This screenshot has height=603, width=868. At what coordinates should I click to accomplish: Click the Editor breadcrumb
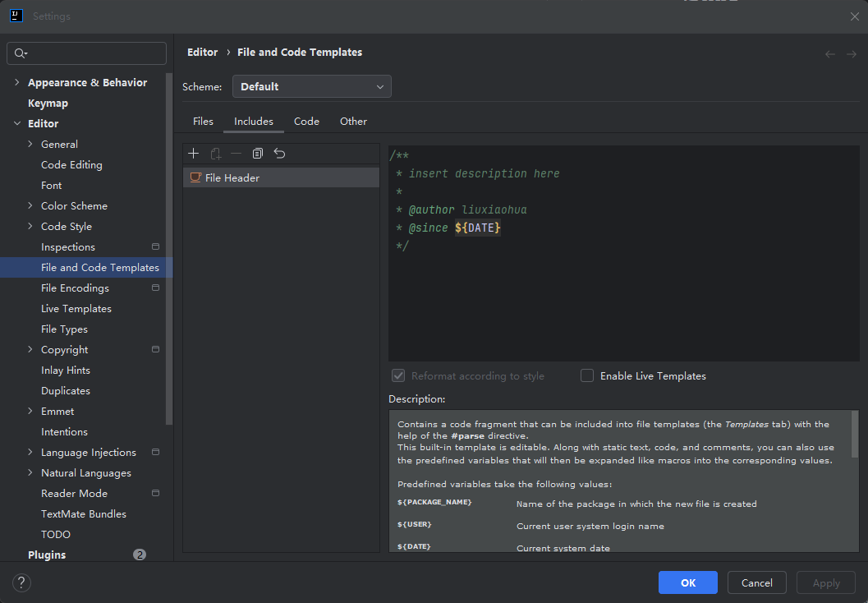[x=202, y=52]
